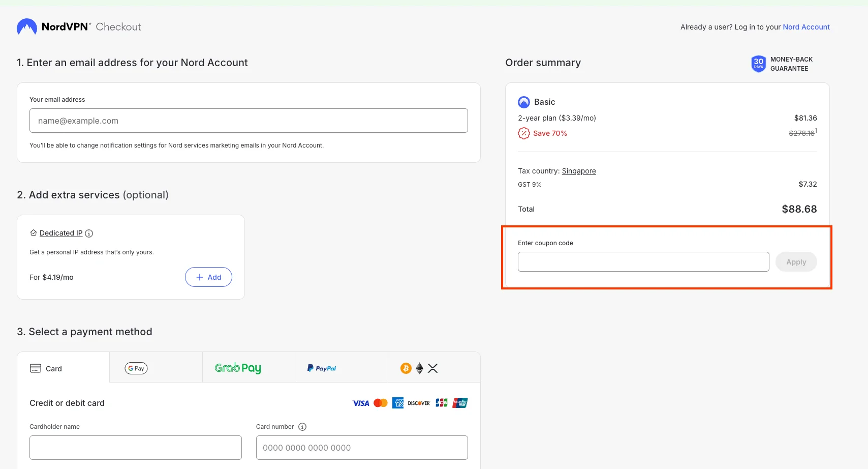The width and height of the screenshot is (868, 469).
Task: Click the GST amount $7.32
Action: tap(808, 184)
